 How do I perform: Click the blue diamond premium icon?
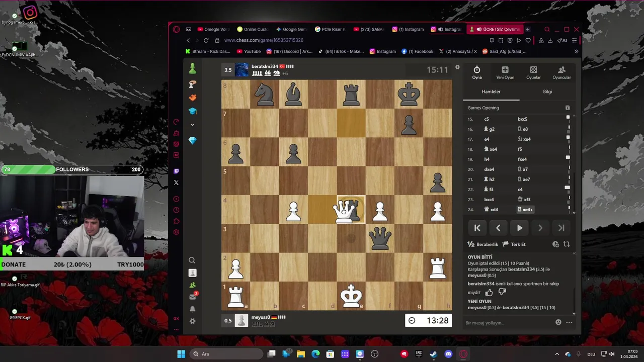click(192, 141)
